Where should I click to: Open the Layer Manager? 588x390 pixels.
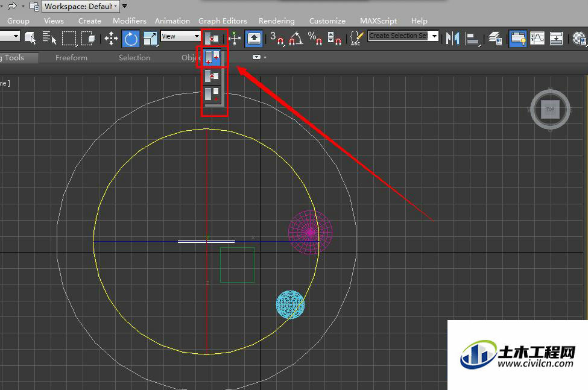pyautogui.click(x=495, y=38)
